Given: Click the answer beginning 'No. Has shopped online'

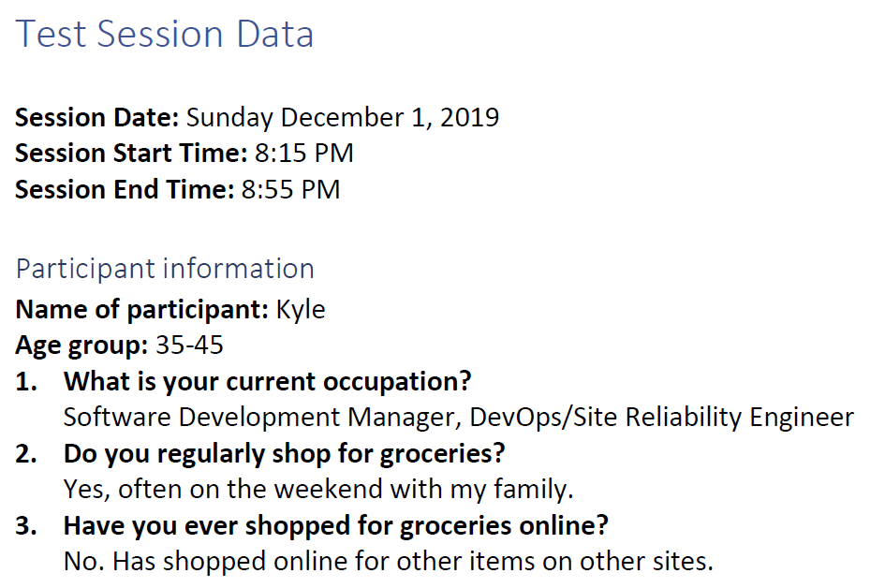Looking at the screenshot, I should [x=389, y=561].
